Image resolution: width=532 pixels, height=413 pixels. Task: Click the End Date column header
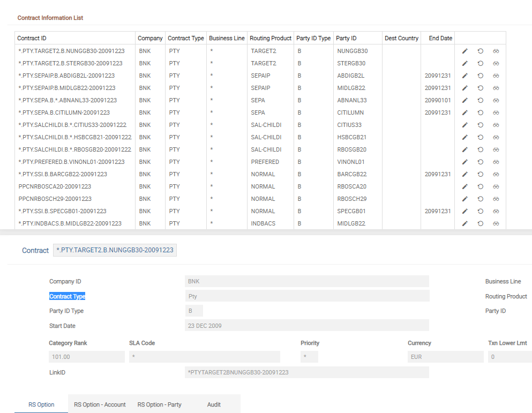(x=440, y=38)
